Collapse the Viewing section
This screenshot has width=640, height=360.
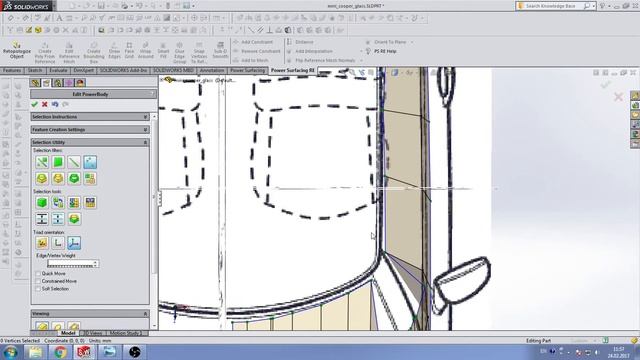click(x=90, y=313)
